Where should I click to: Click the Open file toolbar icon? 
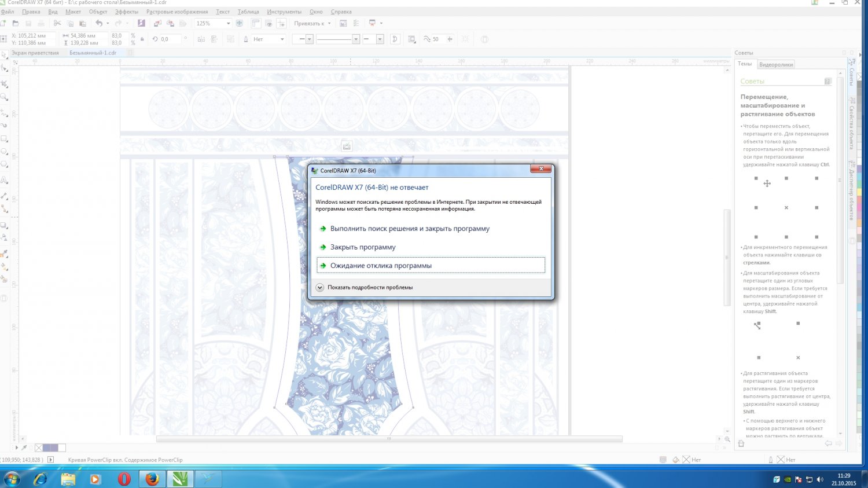[16, 23]
